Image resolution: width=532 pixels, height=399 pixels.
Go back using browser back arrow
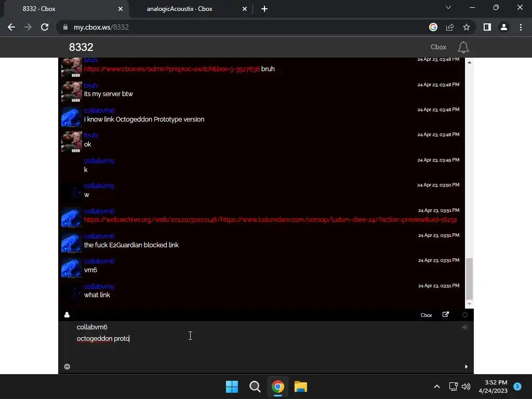pyautogui.click(x=11, y=27)
